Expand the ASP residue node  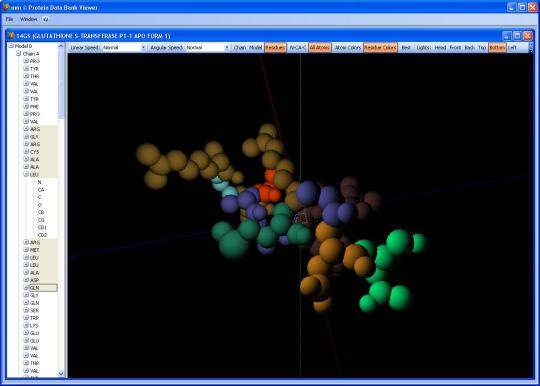pos(26,280)
